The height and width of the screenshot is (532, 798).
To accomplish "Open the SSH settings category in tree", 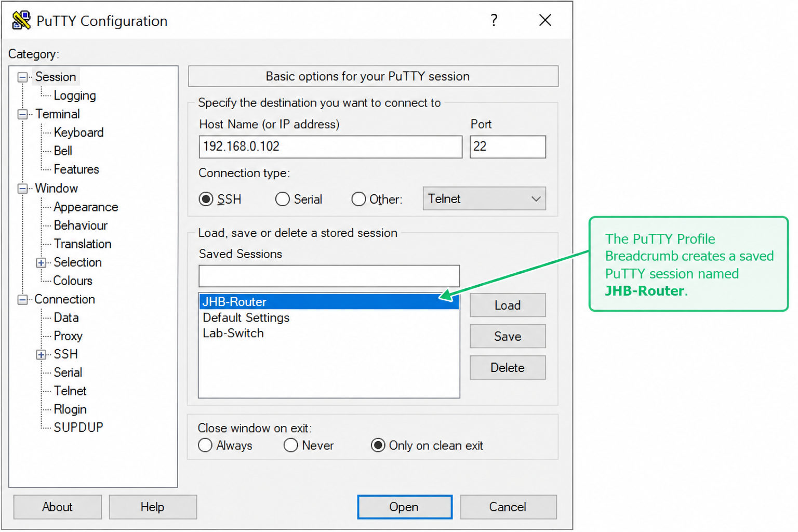I will [x=65, y=354].
